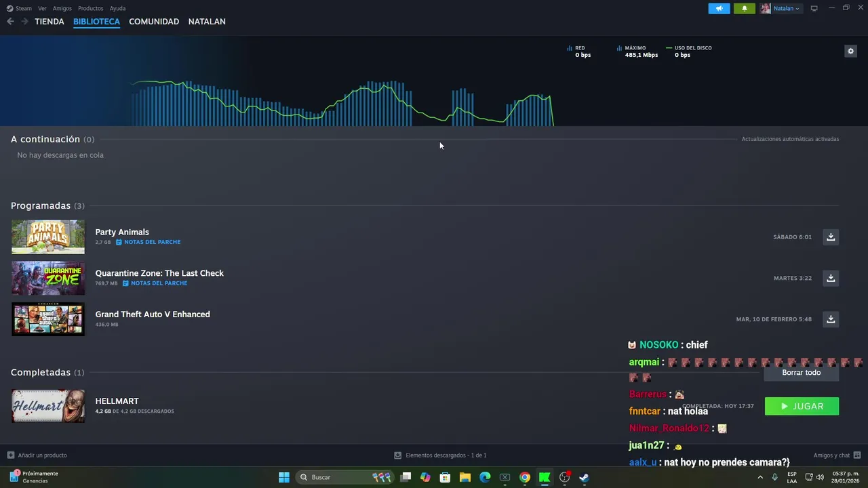Select the BIBLIOTECA tab

click(x=96, y=22)
